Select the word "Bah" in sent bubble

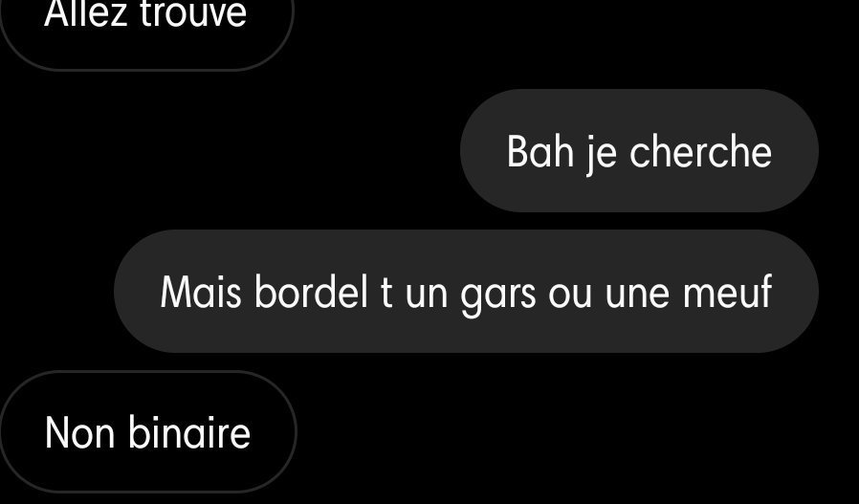(x=540, y=152)
